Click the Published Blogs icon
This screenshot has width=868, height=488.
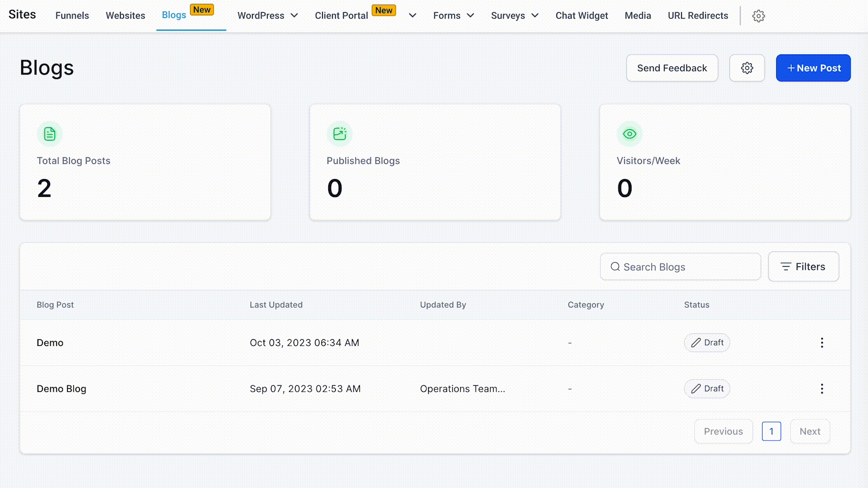[340, 134]
